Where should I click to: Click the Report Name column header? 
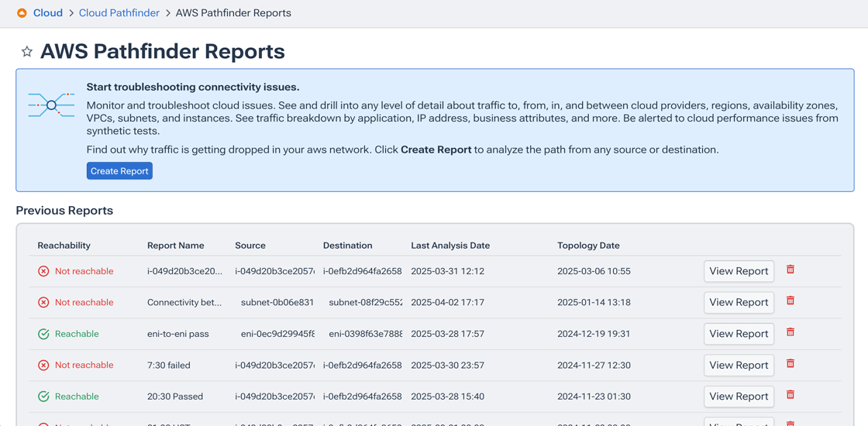point(175,245)
